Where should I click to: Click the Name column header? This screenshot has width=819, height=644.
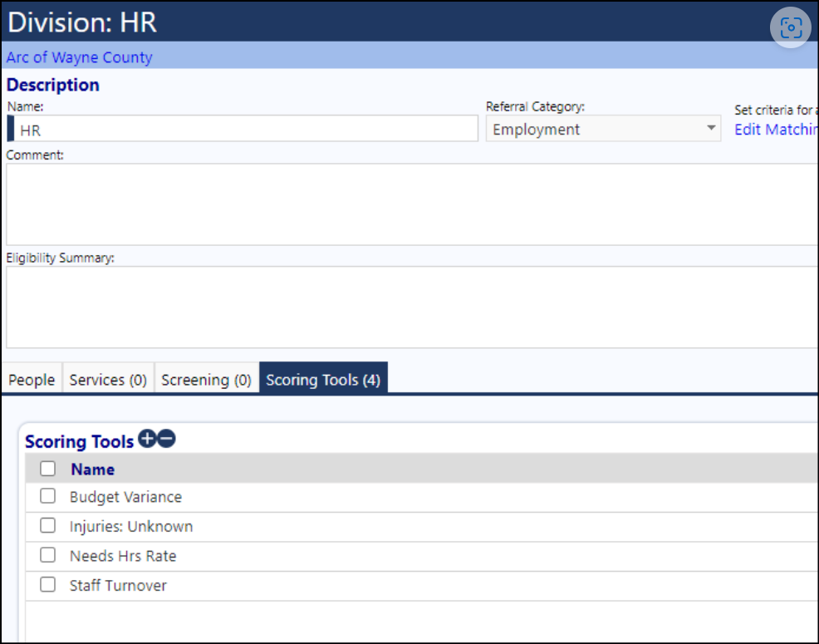point(92,469)
